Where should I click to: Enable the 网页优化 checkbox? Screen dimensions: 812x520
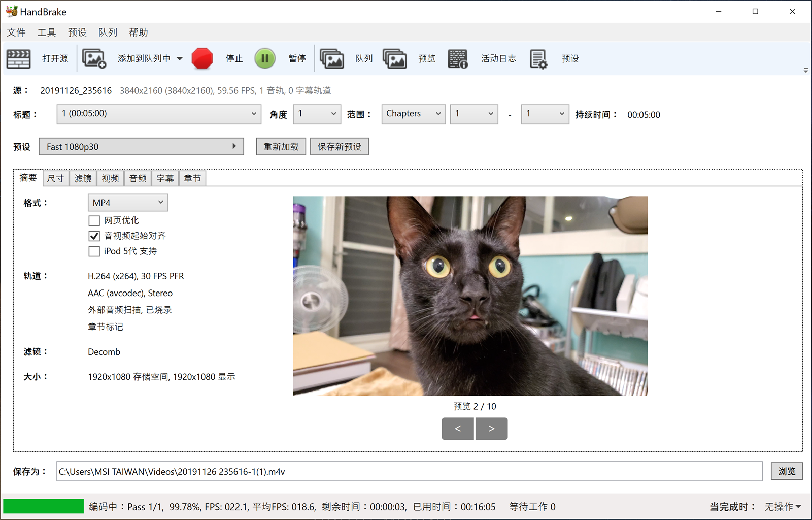coord(94,220)
